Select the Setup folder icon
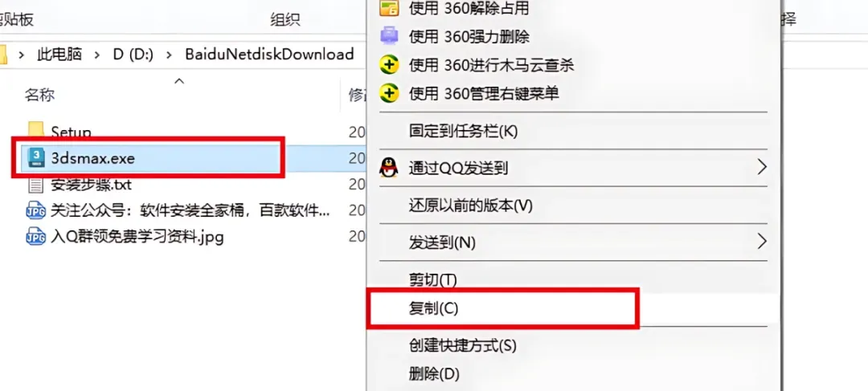 pyautogui.click(x=36, y=131)
